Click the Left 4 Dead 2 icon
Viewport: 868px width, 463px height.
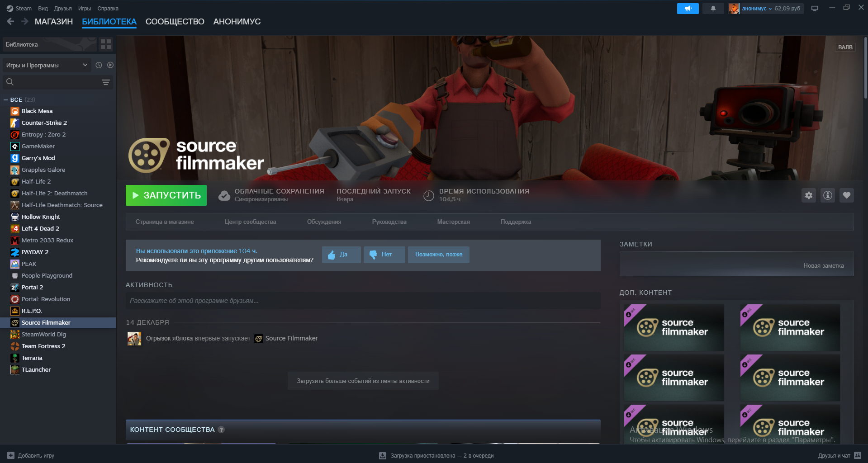pyautogui.click(x=15, y=229)
